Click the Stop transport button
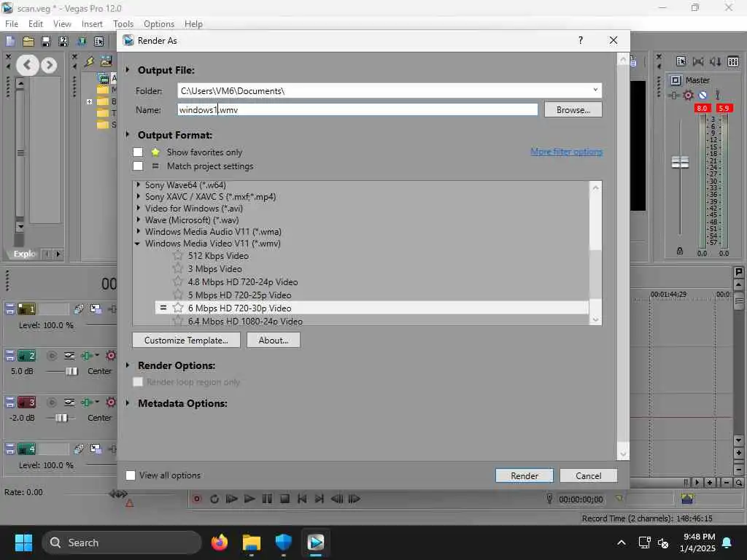The height and width of the screenshot is (560, 747). pyautogui.click(x=285, y=499)
